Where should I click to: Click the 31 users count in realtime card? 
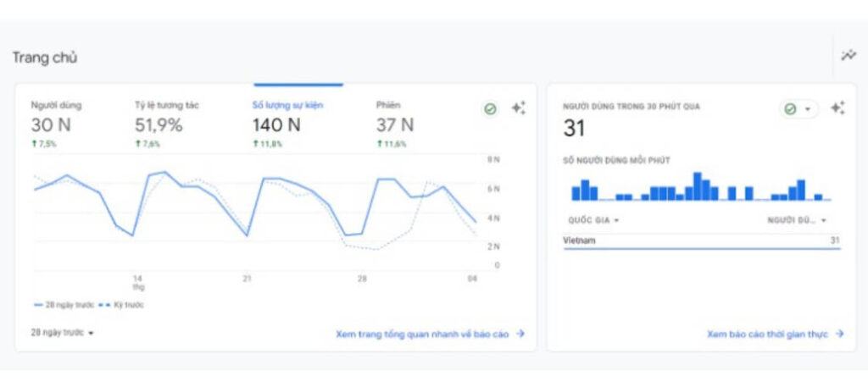point(574,129)
